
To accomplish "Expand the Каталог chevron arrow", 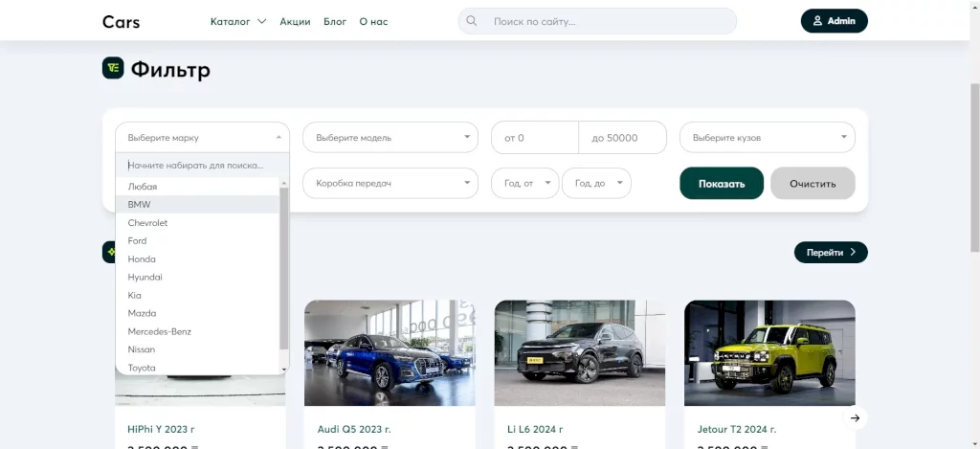I will point(262,21).
